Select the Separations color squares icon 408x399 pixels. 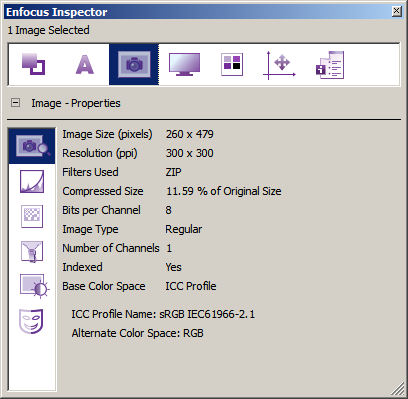coord(232,64)
